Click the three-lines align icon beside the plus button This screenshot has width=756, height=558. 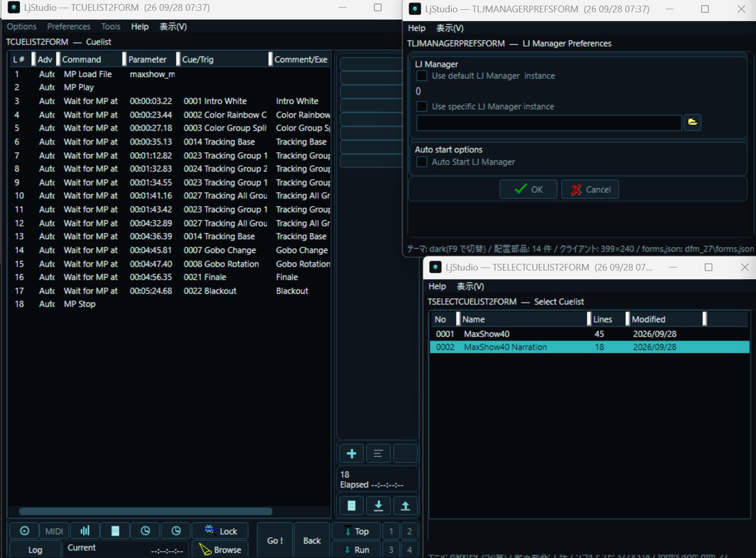[x=378, y=454]
